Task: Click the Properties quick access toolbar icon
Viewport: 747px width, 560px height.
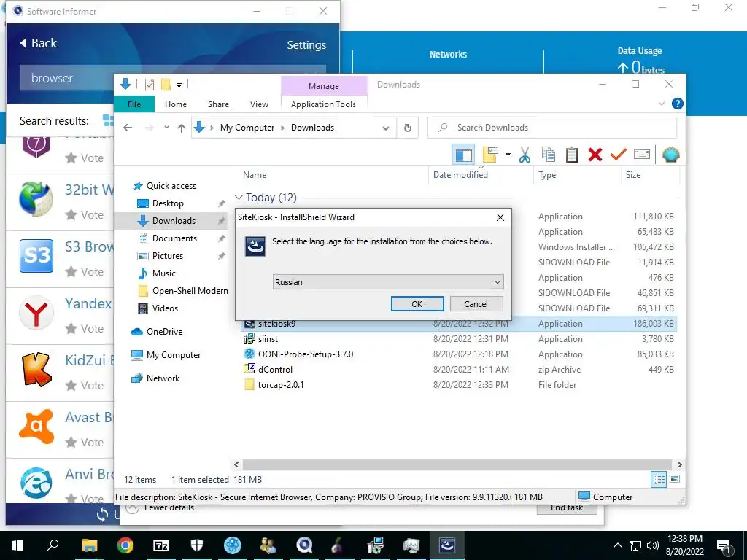Action: point(149,85)
